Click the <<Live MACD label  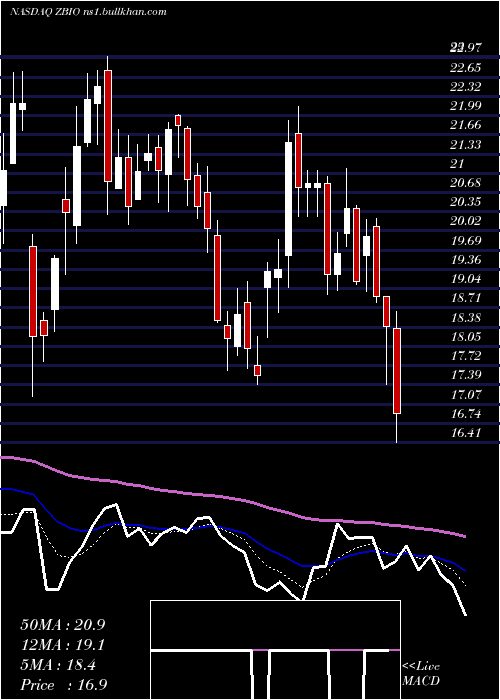(x=421, y=674)
